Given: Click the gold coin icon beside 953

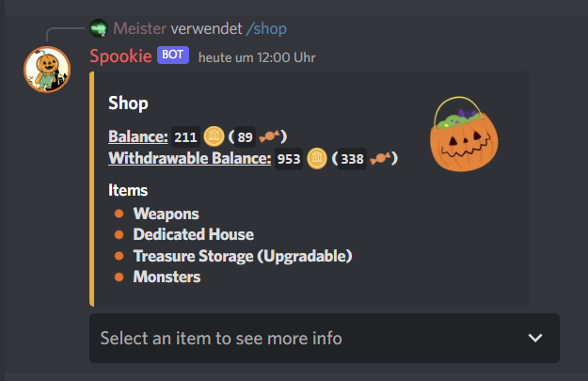Looking at the screenshot, I should tap(317, 158).
